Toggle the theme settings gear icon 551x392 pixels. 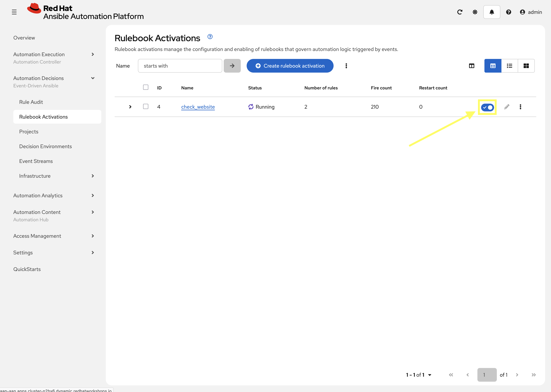click(x=475, y=12)
